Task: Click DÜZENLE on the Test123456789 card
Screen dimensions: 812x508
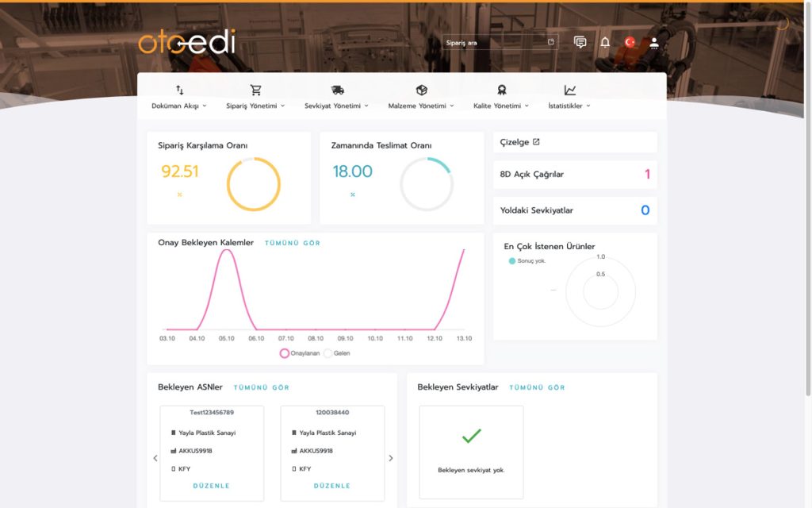Action: tap(211, 487)
